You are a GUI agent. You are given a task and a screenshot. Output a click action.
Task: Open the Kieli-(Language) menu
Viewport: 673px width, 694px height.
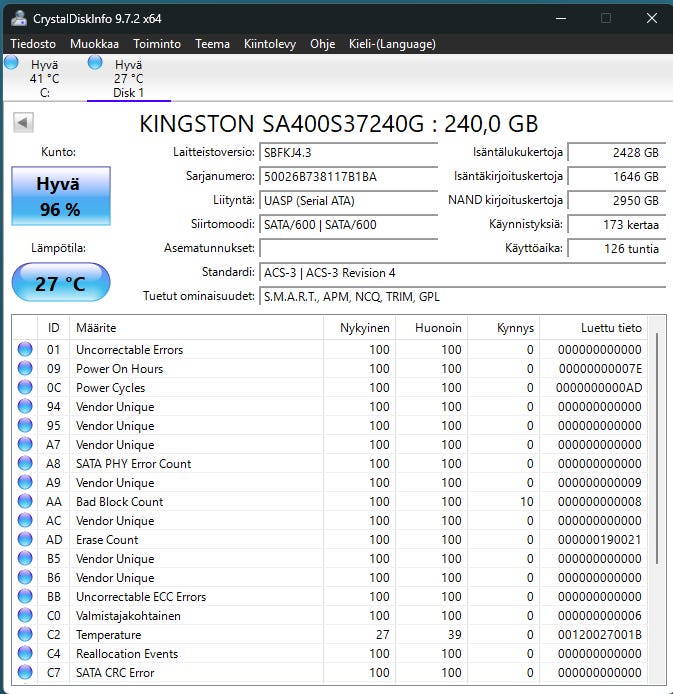(392, 44)
